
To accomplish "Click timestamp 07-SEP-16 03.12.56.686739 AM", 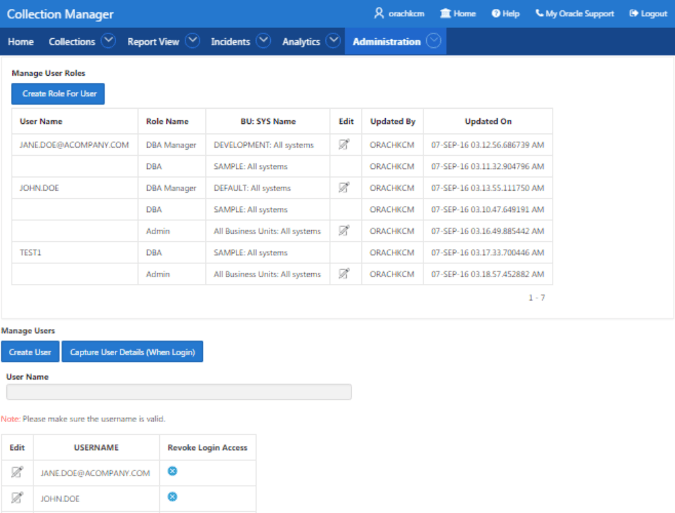I will tap(488, 145).
